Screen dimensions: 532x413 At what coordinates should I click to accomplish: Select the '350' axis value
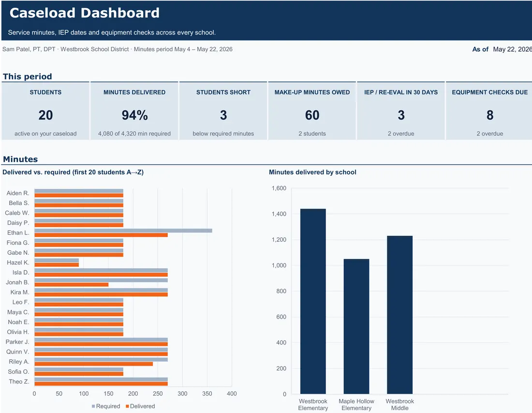tap(207, 394)
